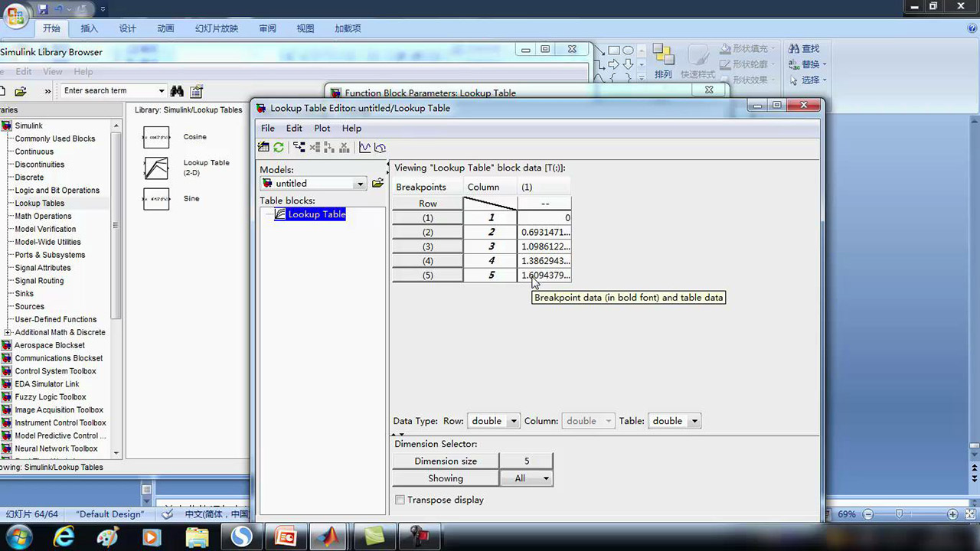
Task: Click the library details icon beside binoculars
Action: tap(197, 91)
